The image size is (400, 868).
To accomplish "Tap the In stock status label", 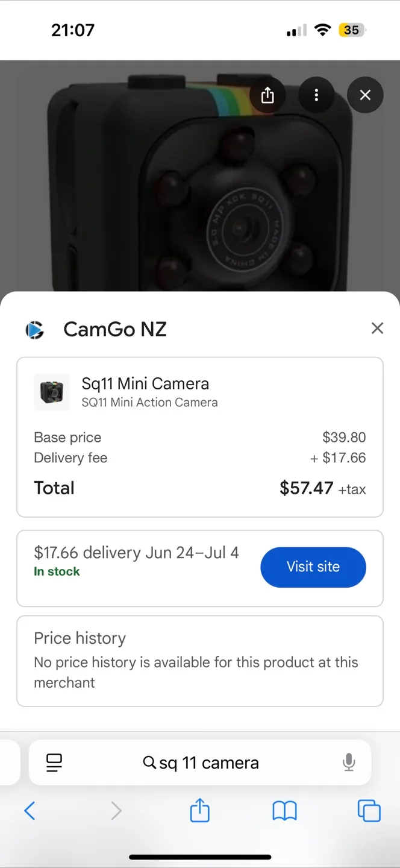I will [x=57, y=571].
